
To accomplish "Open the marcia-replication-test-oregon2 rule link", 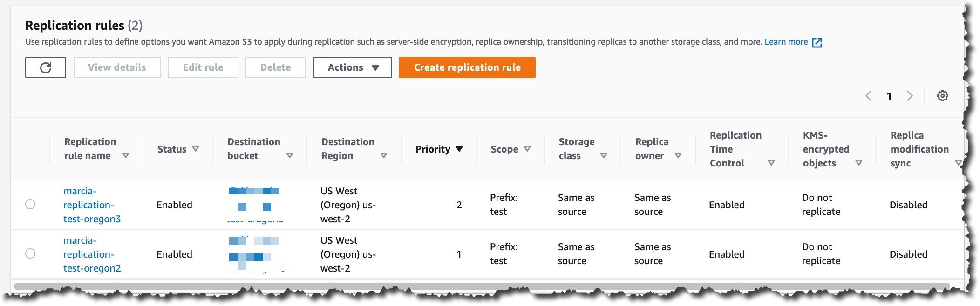I will pyautogui.click(x=92, y=254).
